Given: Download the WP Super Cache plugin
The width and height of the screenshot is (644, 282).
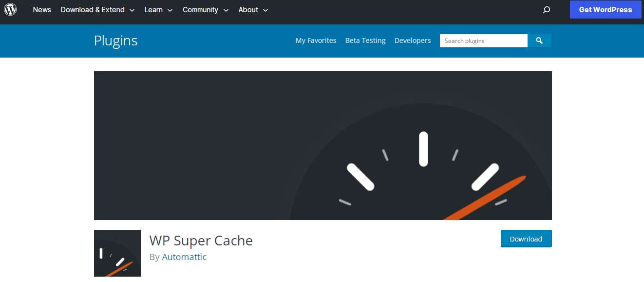Looking at the screenshot, I should click(x=526, y=239).
